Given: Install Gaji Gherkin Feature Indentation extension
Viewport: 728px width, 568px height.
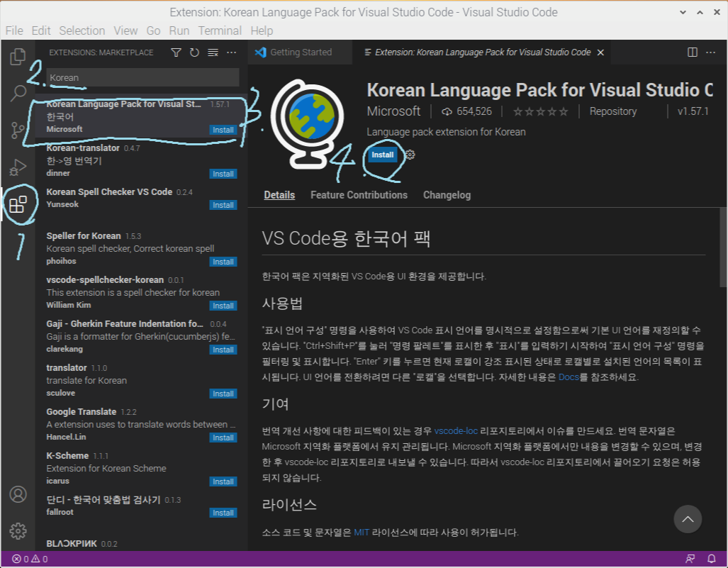Looking at the screenshot, I should 223,350.
